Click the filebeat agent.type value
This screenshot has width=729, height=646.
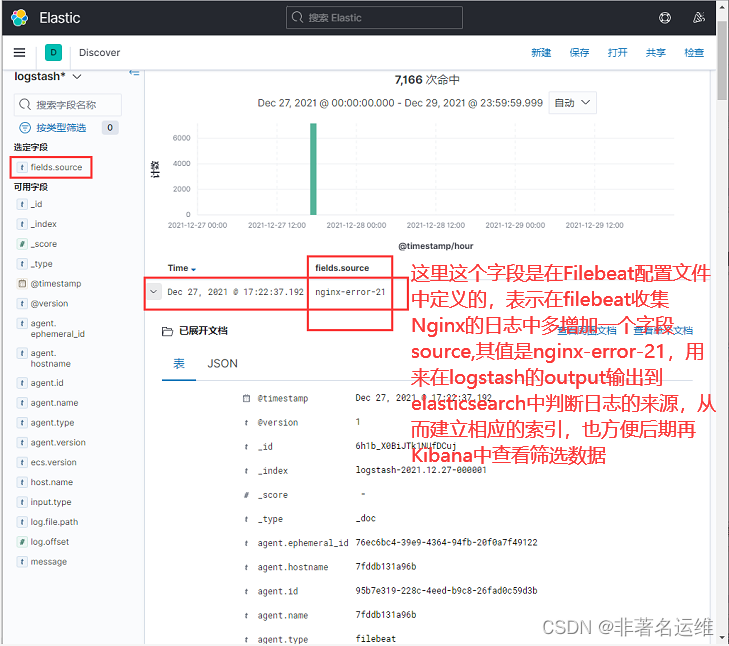(x=376, y=639)
